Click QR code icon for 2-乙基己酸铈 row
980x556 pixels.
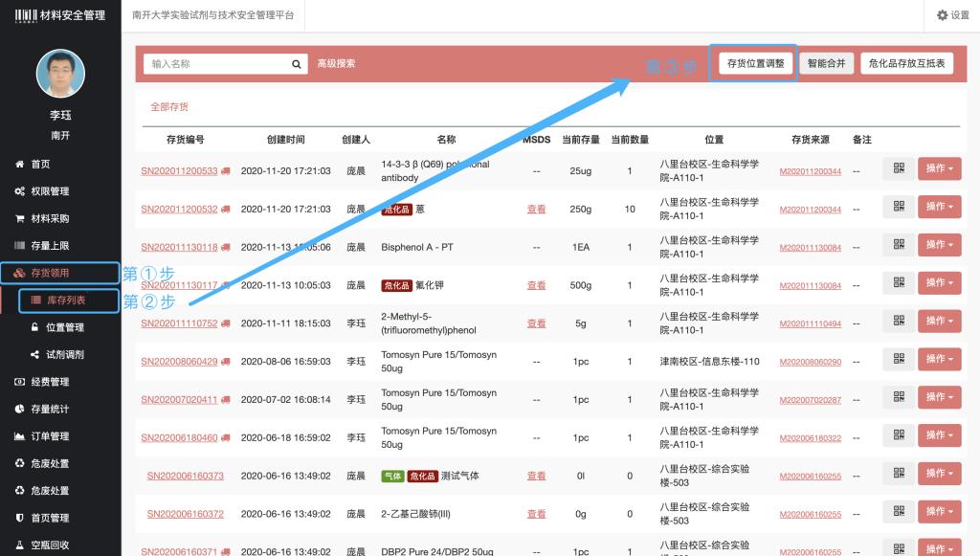pos(898,512)
